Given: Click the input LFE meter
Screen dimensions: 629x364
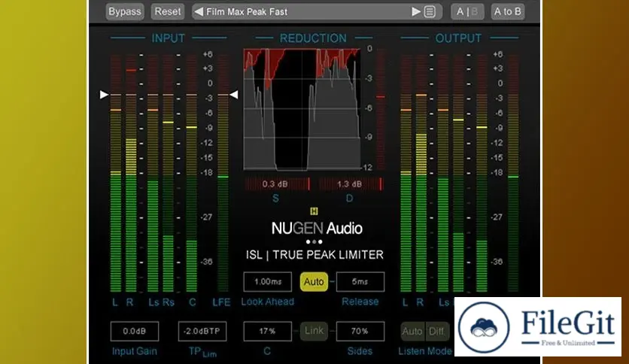Looking at the screenshot, I should point(223,173).
